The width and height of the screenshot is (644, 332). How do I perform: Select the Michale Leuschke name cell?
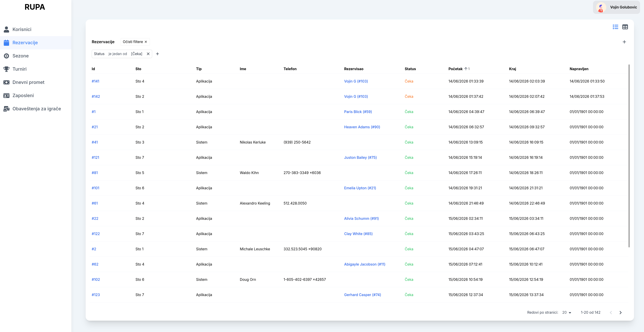(255, 249)
